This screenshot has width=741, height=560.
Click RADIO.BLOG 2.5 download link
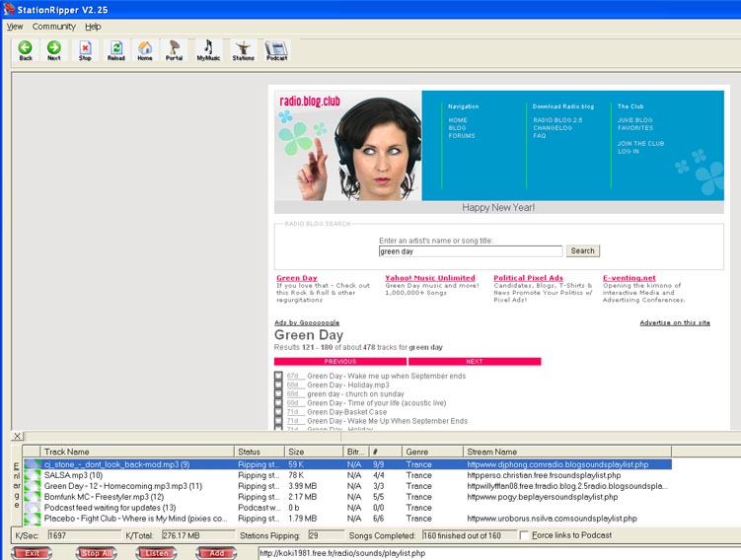coord(557,120)
